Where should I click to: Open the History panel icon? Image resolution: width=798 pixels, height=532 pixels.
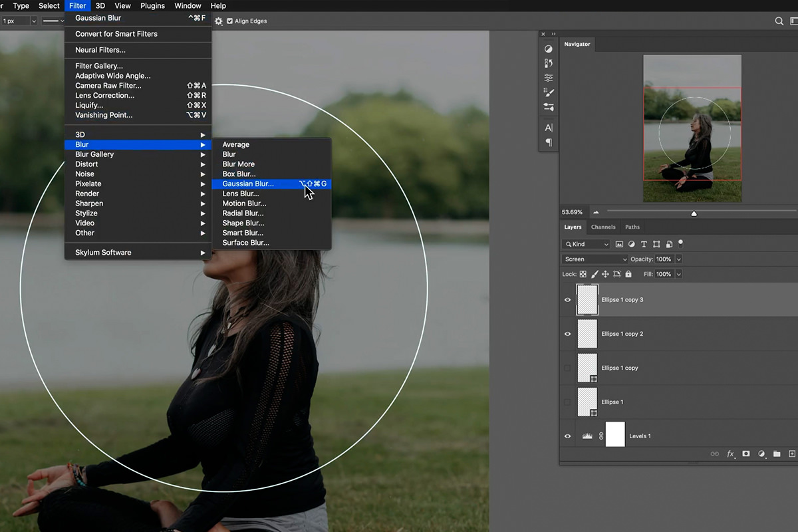pos(549,63)
